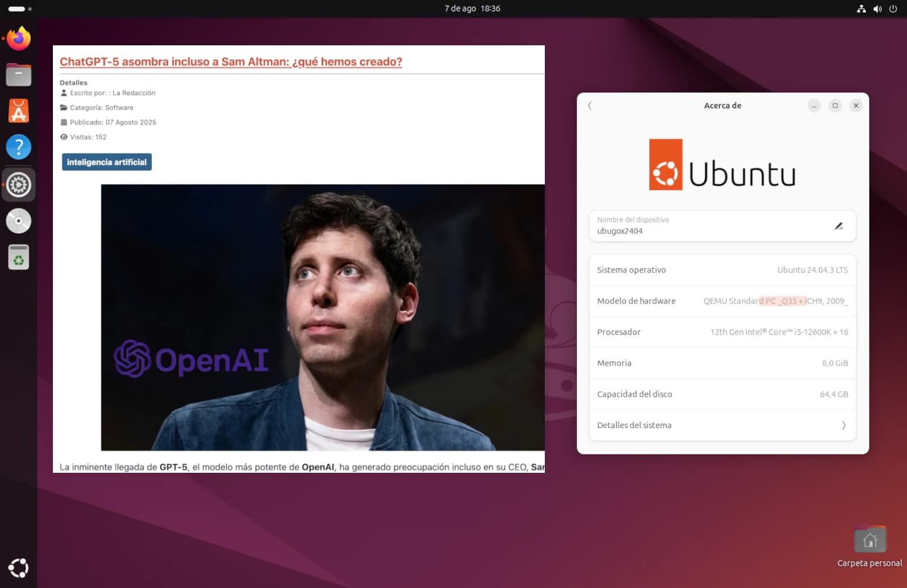Edit the device name with pencil icon
Screen dimensions: 907x588
[x=838, y=226]
